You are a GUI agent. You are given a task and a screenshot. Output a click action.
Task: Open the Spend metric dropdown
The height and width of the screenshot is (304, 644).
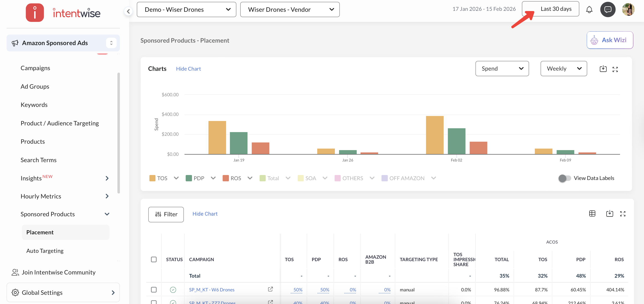[502, 69]
